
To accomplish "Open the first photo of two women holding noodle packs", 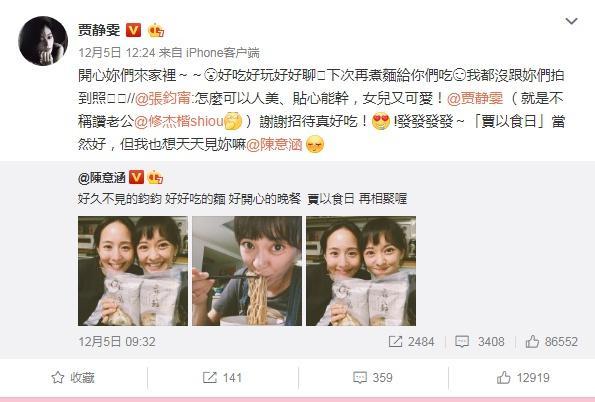I will tap(133, 271).
